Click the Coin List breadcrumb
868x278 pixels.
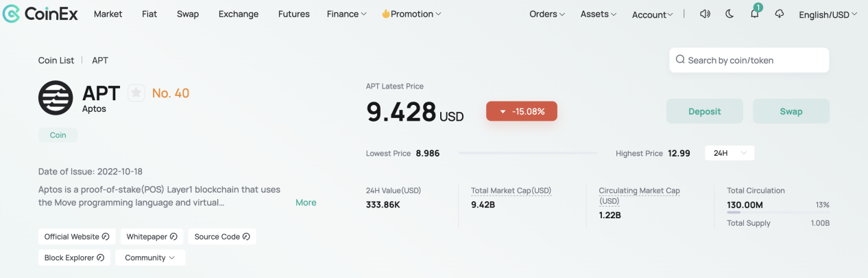tap(56, 60)
